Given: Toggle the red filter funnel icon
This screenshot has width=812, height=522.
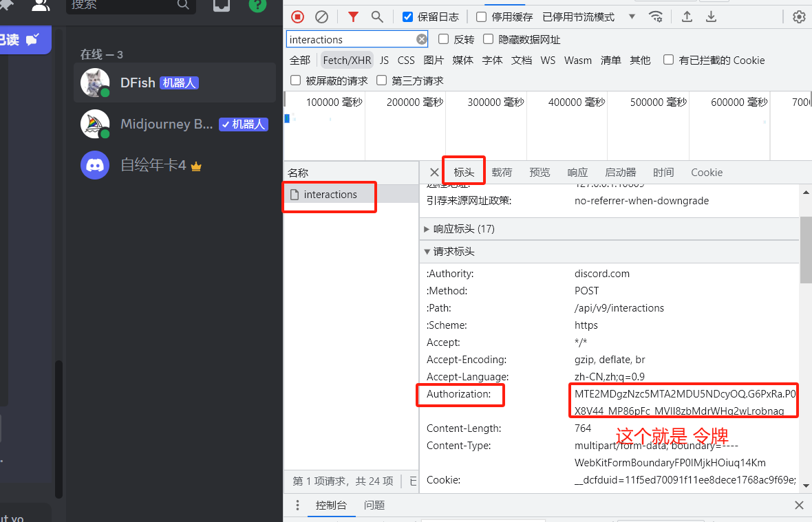Looking at the screenshot, I should pos(353,17).
